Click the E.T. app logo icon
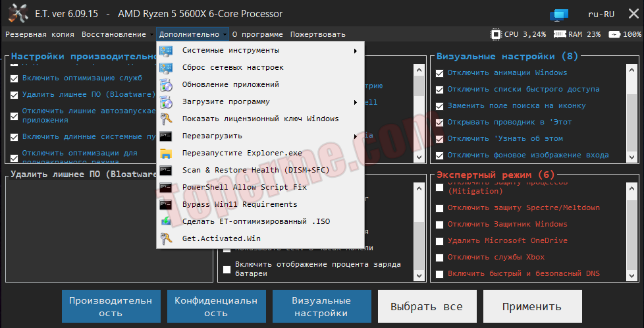Viewport: 644px width, 328px height. (18, 14)
